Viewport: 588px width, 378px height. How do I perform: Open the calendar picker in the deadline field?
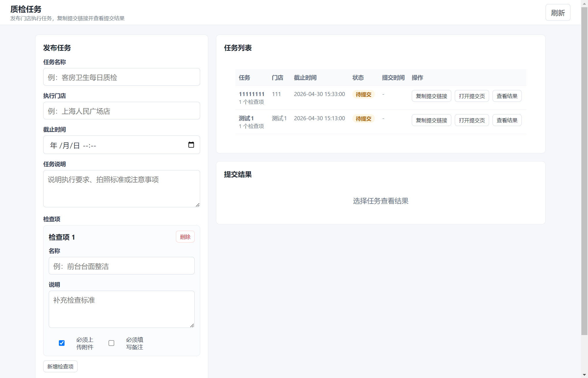(191, 145)
